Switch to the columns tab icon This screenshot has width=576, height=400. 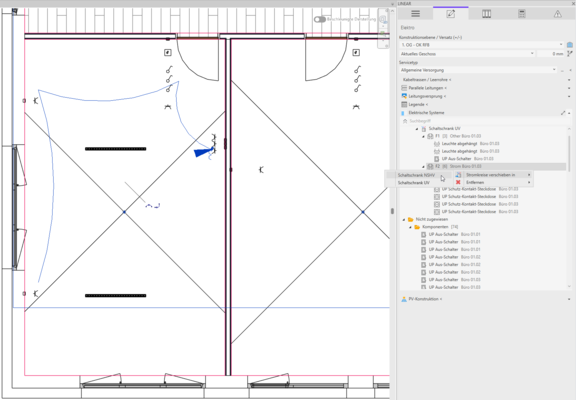coord(486,14)
